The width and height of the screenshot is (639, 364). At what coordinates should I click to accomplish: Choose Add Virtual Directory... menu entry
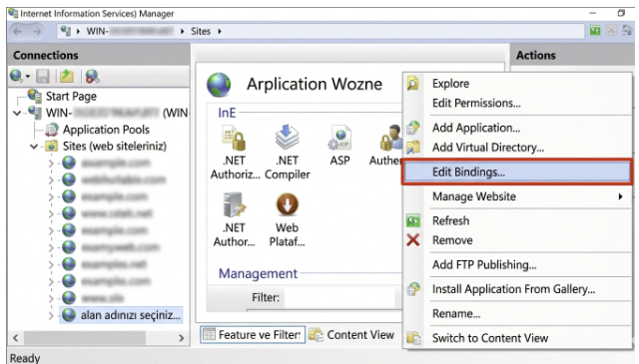(x=517, y=148)
